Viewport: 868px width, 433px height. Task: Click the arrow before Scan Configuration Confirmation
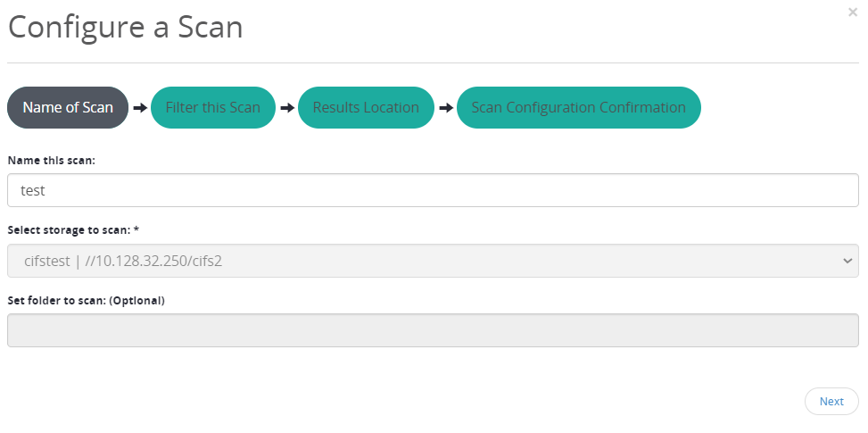point(446,107)
